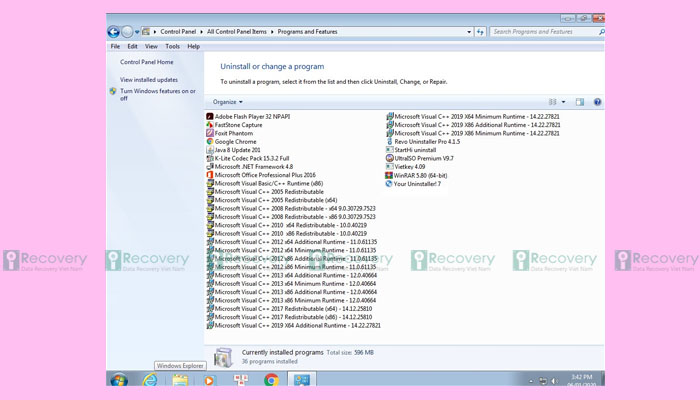The height and width of the screenshot is (400, 700).
Task: Select Visual C++ 2010 x86 Redistributable 10.0.40219
Action: click(x=287, y=233)
